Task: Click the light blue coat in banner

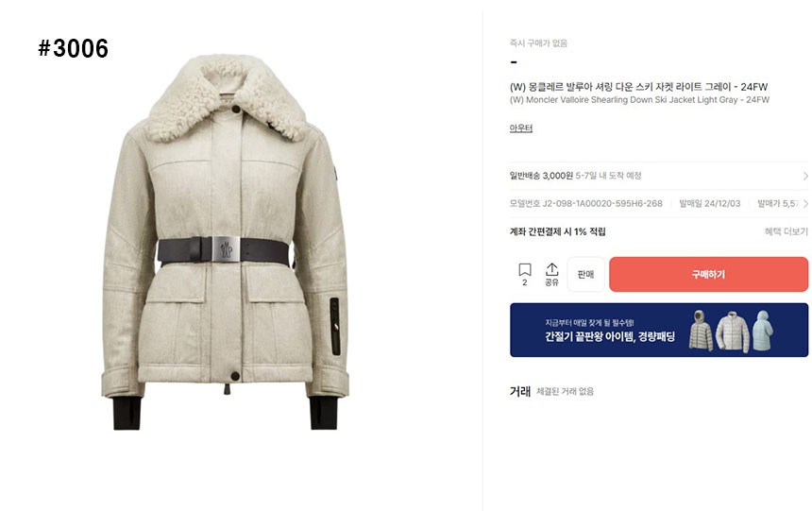Action: [x=762, y=331]
